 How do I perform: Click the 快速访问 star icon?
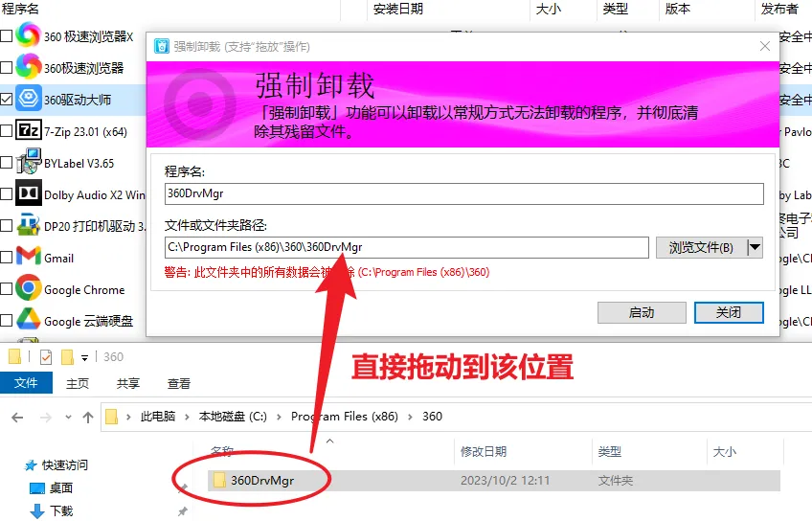(31, 465)
